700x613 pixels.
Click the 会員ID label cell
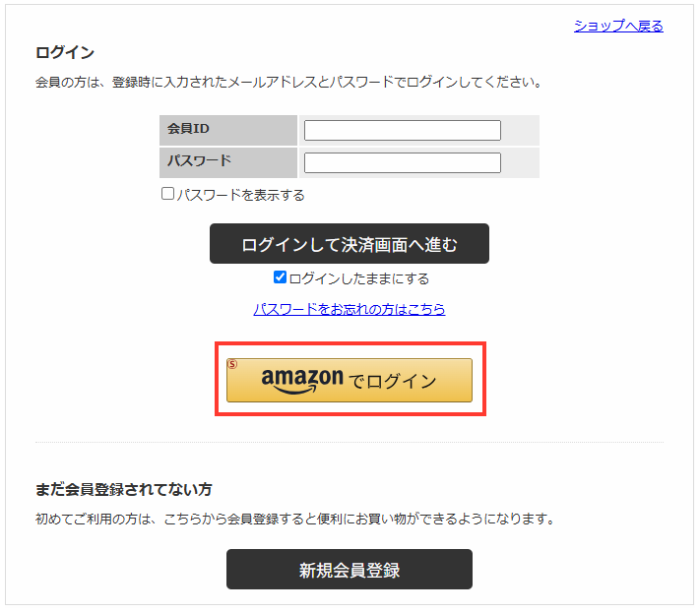point(227,130)
